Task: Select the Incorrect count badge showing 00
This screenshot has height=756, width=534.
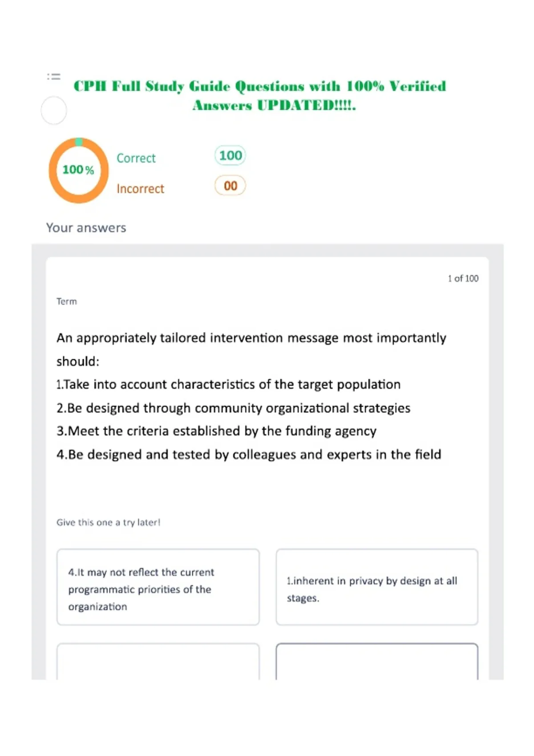Action: pyautogui.click(x=230, y=185)
